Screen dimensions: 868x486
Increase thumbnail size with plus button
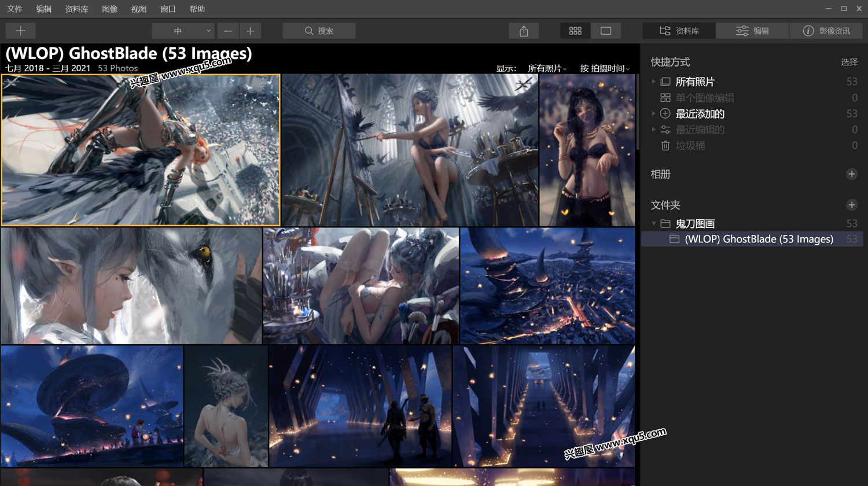point(250,31)
